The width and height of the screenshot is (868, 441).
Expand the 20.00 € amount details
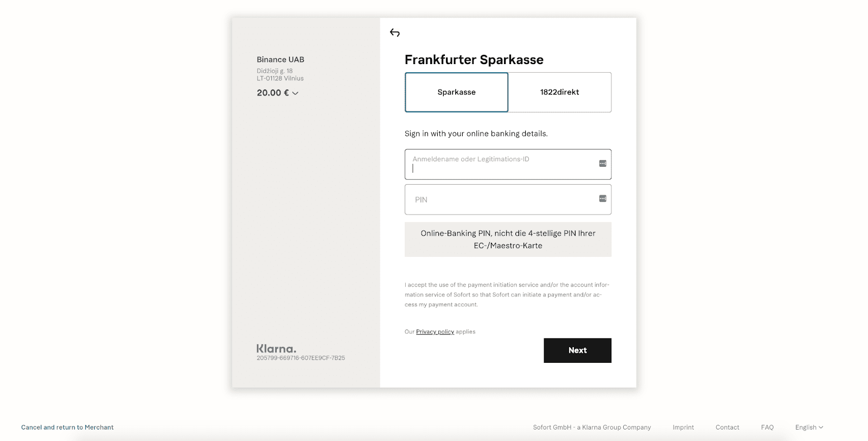tap(278, 93)
